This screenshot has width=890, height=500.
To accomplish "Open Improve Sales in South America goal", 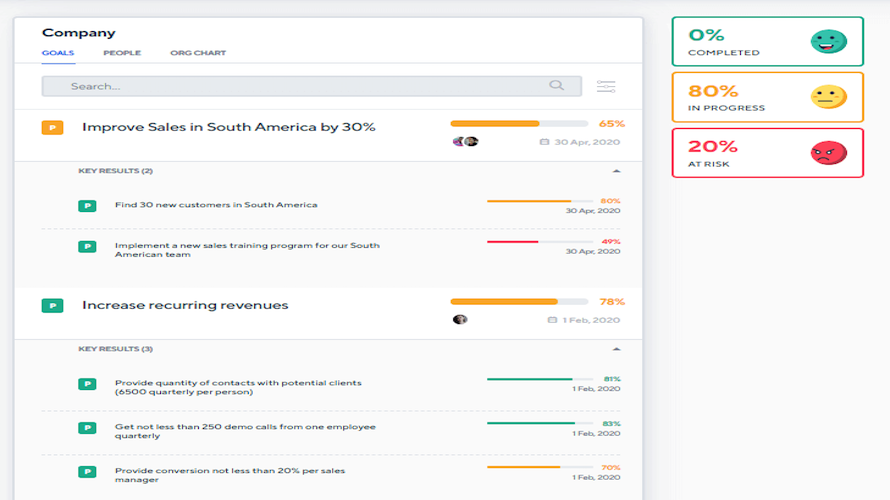I will 229,127.
